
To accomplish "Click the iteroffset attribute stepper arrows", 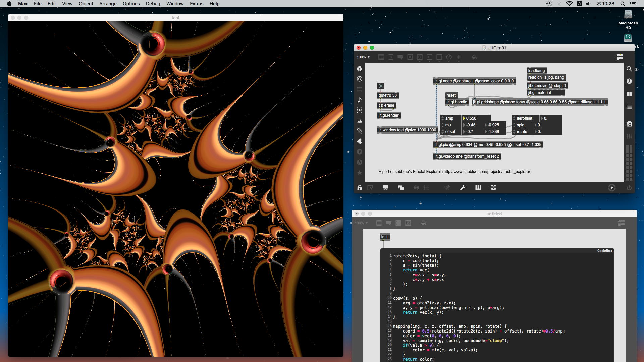I will pyautogui.click(x=514, y=118).
